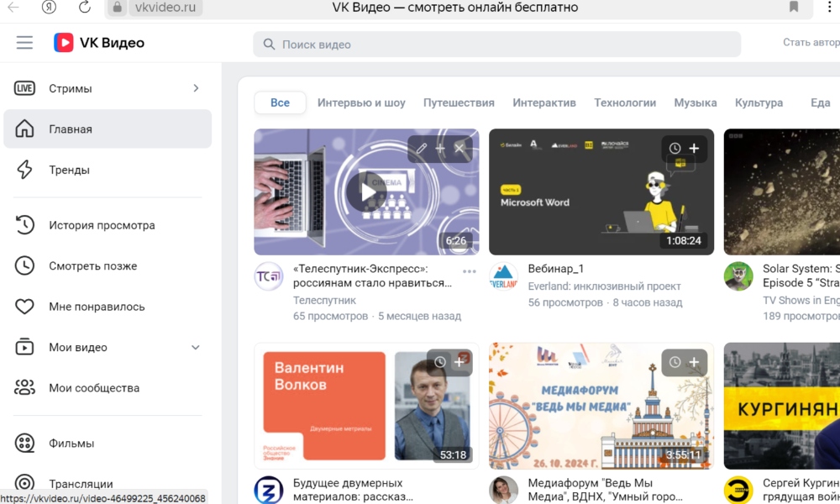Open История просмотра in the sidebar
The height and width of the screenshot is (504, 840).
108,225
